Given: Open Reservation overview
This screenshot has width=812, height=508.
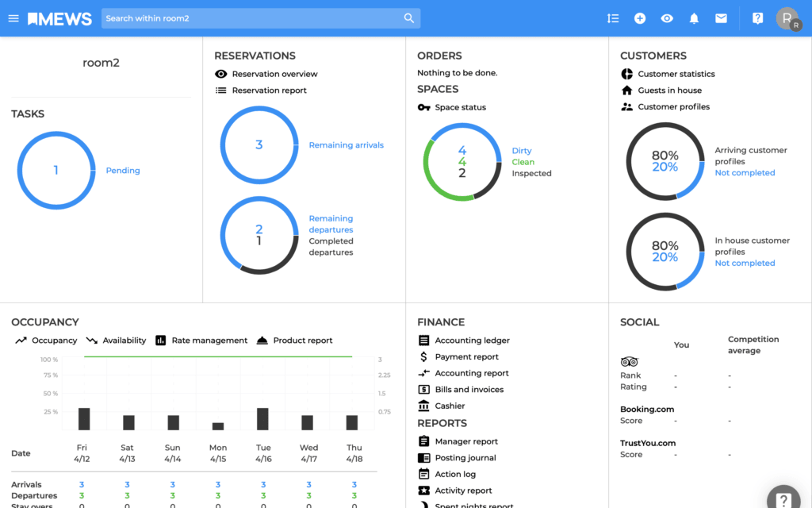Looking at the screenshot, I should (x=274, y=74).
